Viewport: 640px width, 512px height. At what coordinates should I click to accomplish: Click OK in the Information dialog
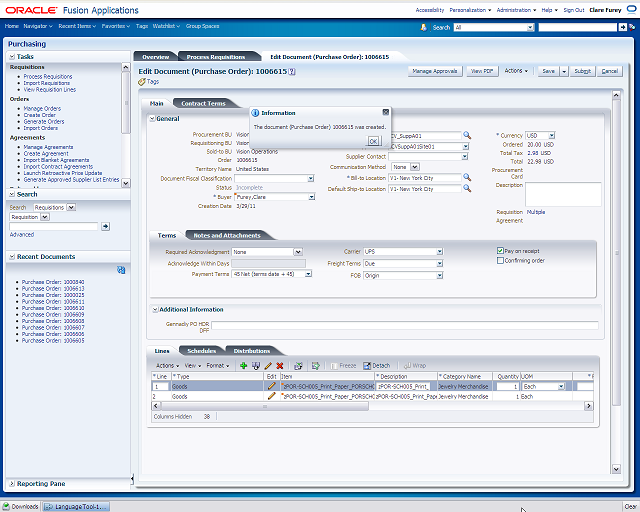click(373, 141)
